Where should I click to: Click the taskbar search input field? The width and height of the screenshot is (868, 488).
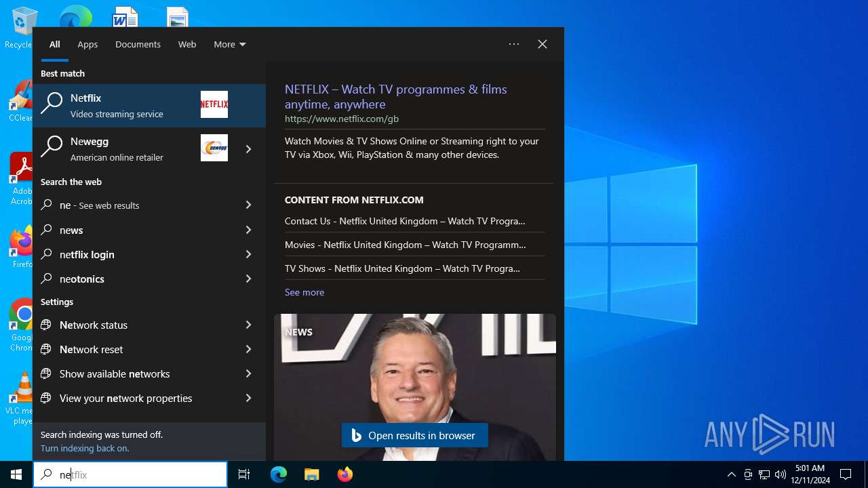(x=130, y=474)
